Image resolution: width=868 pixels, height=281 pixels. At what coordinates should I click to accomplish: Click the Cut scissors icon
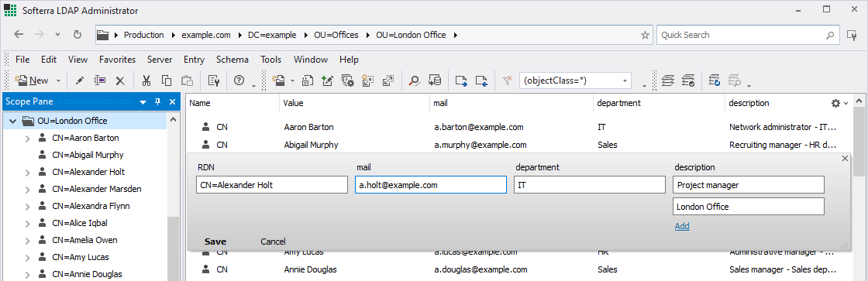pyautogui.click(x=146, y=81)
